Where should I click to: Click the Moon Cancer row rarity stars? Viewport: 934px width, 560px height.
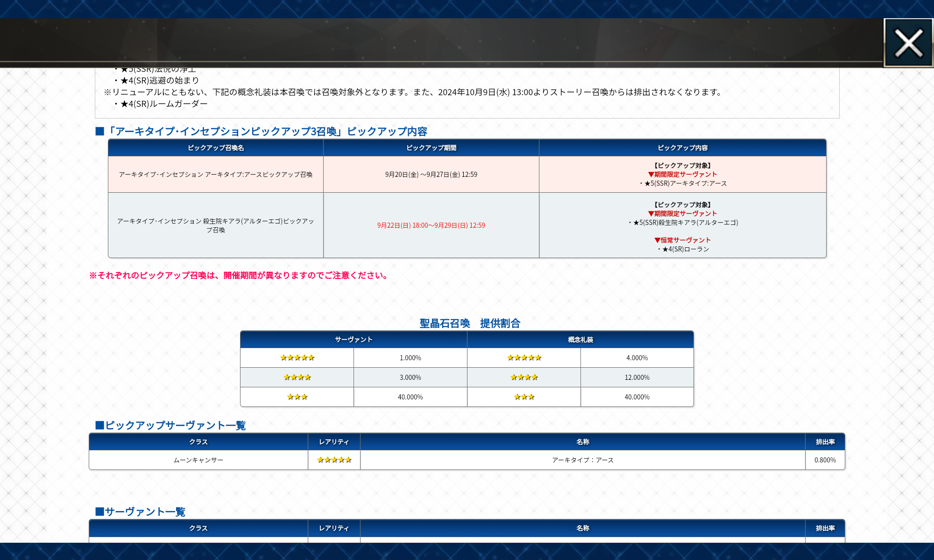click(334, 460)
